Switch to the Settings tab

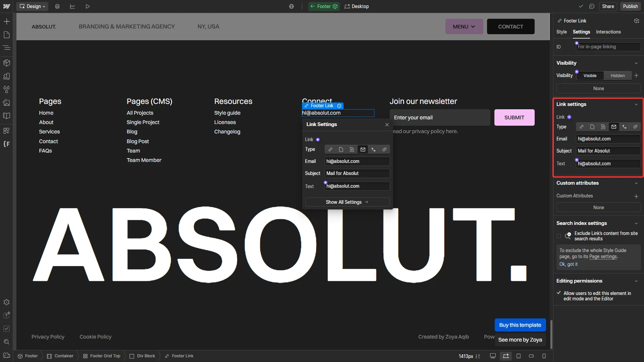tap(581, 32)
